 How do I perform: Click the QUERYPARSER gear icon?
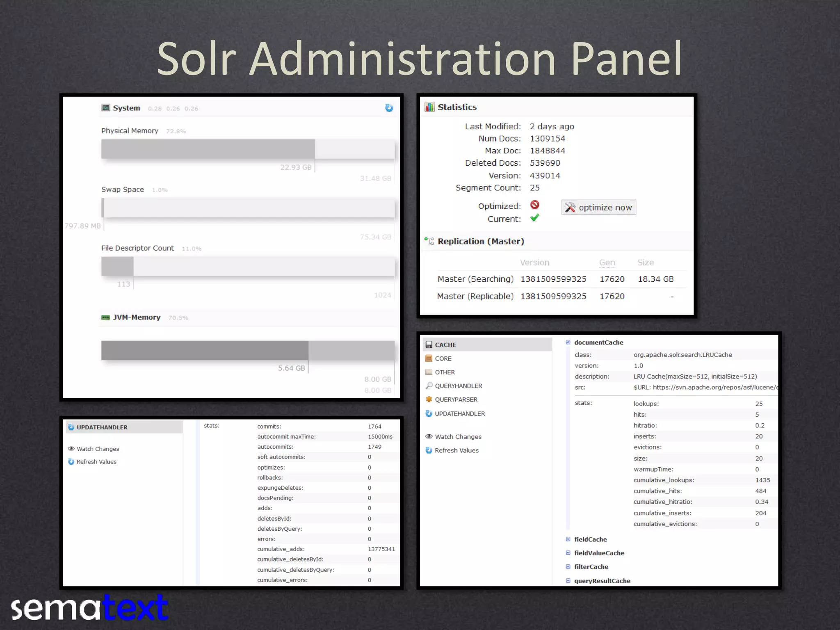point(429,399)
